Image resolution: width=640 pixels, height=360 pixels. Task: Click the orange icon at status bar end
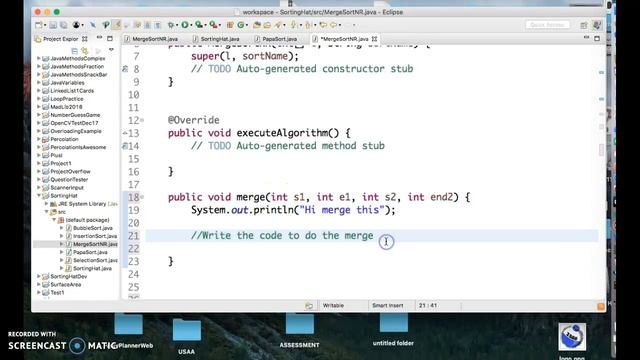(x=601, y=306)
